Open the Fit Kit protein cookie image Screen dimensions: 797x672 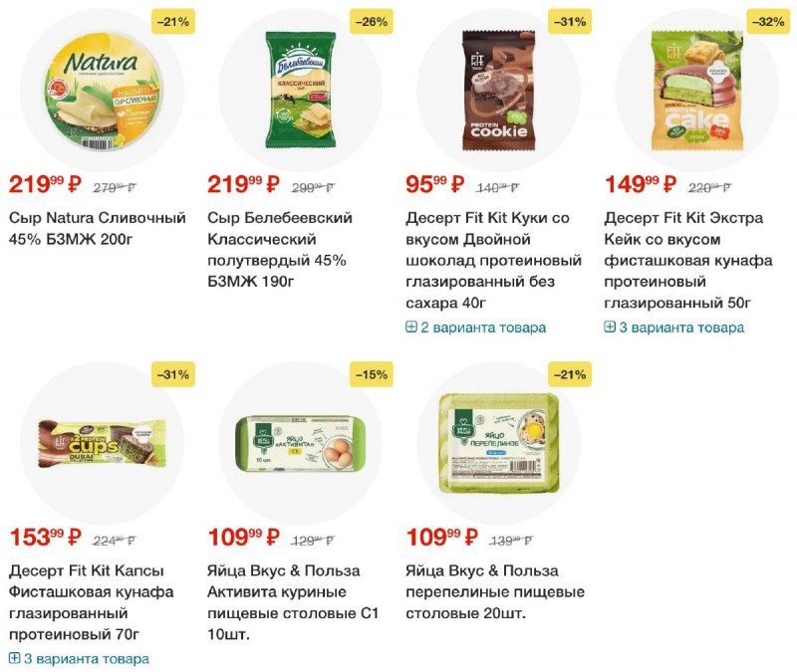pos(499,91)
